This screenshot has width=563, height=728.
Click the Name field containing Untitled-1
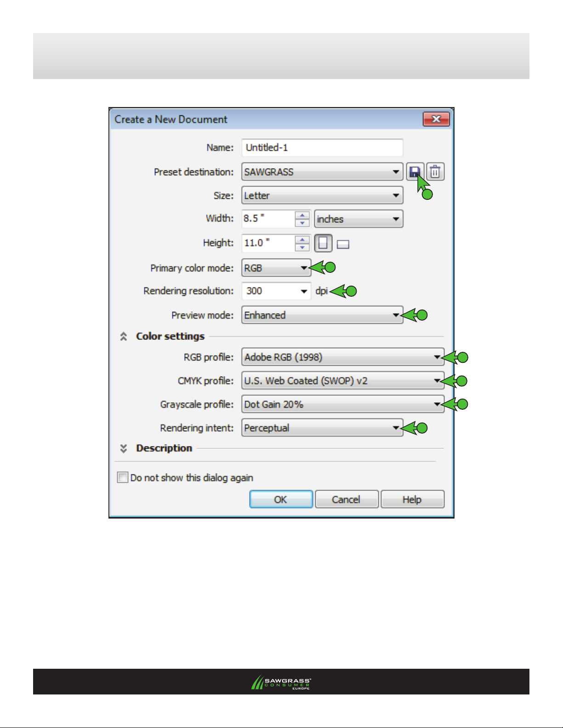[322, 147]
